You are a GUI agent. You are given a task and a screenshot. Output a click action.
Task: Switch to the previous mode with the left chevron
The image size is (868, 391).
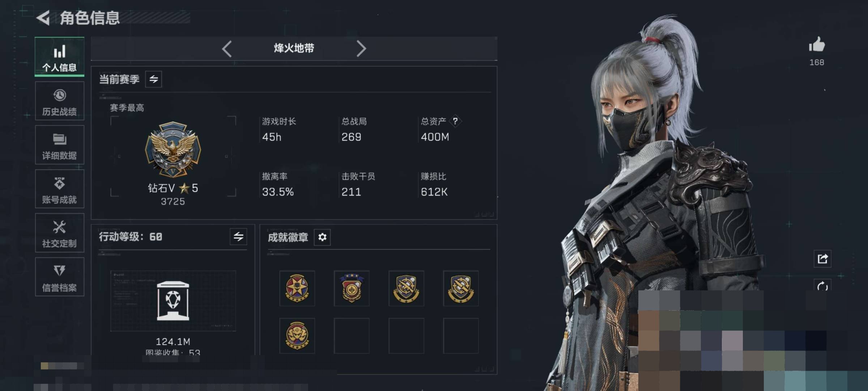click(x=227, y=49)
